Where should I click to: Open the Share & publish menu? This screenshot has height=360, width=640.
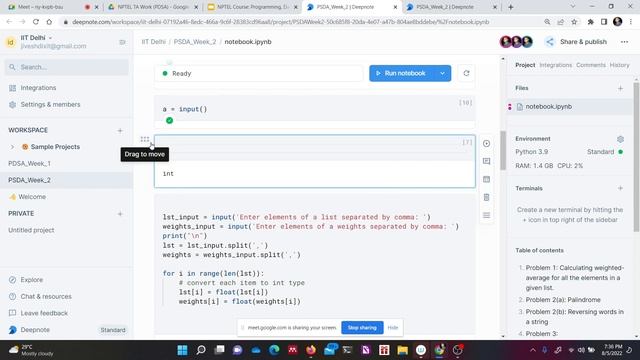click(x=576, y=42)
